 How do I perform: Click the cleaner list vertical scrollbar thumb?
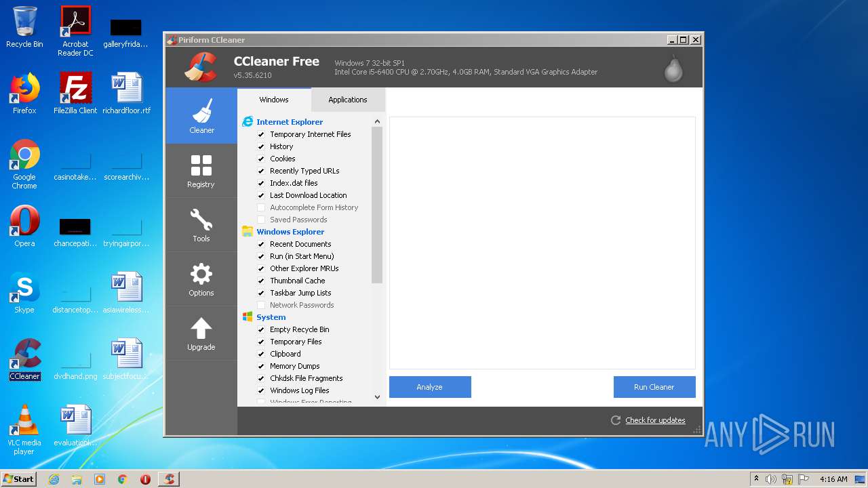pos(377,205)
